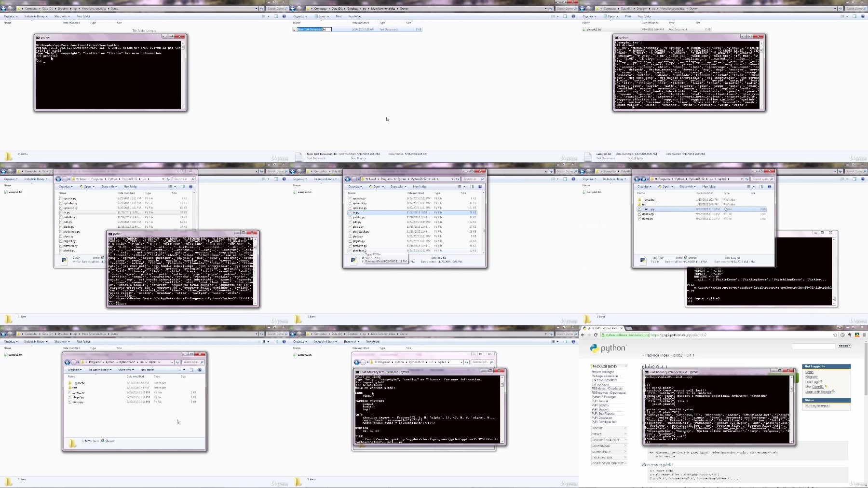
Task: Open PyPI Discussion link
Action: pyautogui.click(x=602, y=418)
